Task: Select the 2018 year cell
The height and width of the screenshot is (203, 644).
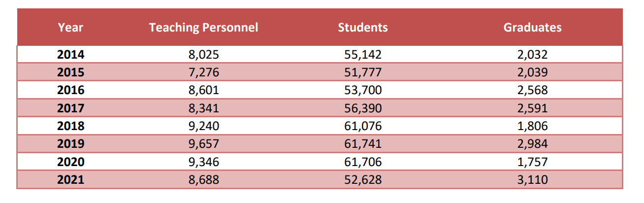Action: [70, 126]
